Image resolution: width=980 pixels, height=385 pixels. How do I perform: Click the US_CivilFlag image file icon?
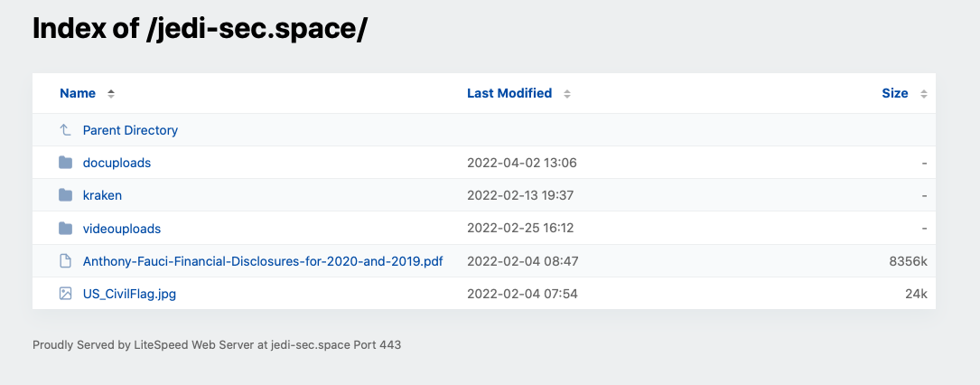point(65,293)
